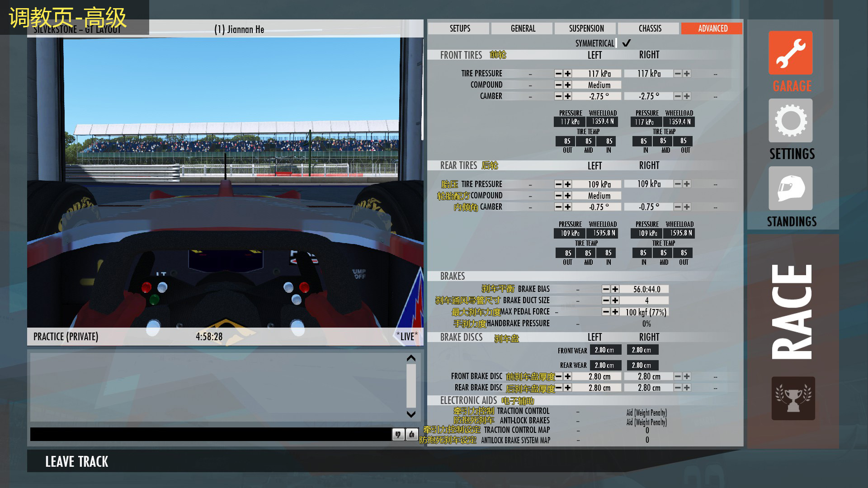The width and height of the screenshot is (868, 488).
Task: Increase front left brake disc thickness
Action: click(568, 376)
